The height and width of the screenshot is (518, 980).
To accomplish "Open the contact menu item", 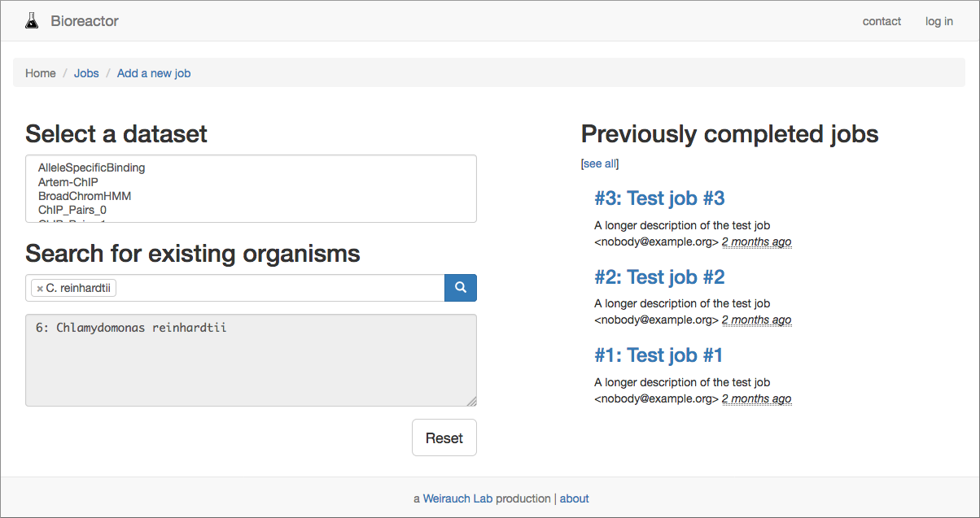I will 882,21.
